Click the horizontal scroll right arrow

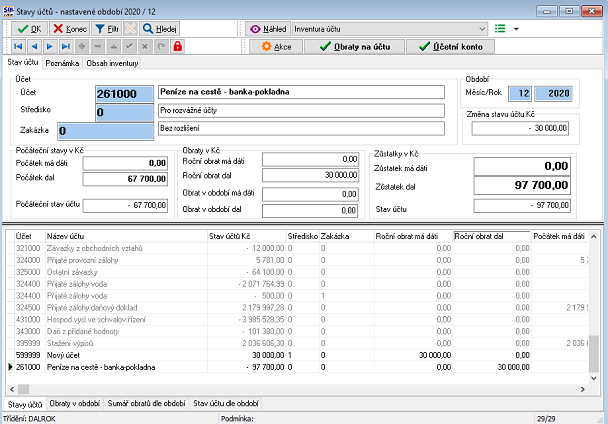[x=583, y=389]
